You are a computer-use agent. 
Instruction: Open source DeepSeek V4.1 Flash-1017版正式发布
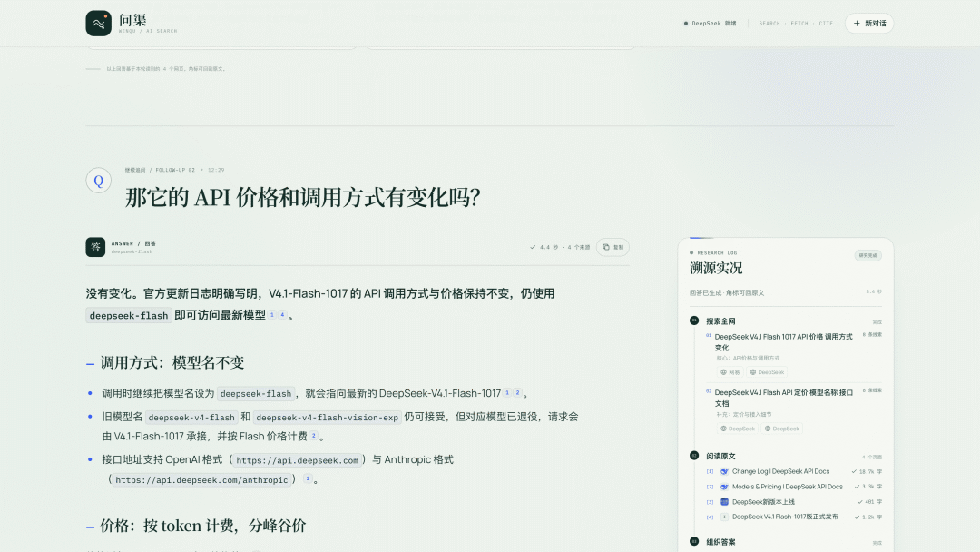(x=785, y=517)
